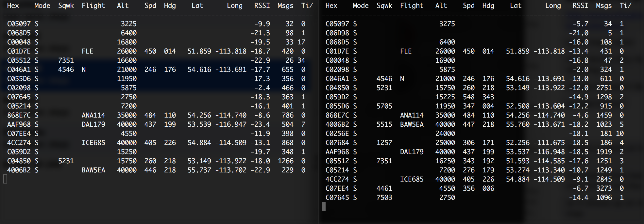Click RSSI -2.0 in the right terminal
644x224 pixels.
[x=581, y=70]
